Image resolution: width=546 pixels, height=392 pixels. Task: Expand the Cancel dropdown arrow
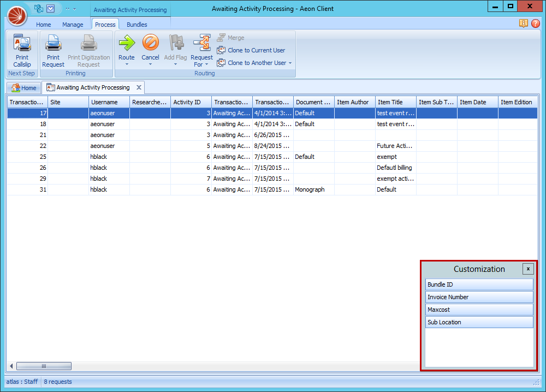click(x=150, y=64)
